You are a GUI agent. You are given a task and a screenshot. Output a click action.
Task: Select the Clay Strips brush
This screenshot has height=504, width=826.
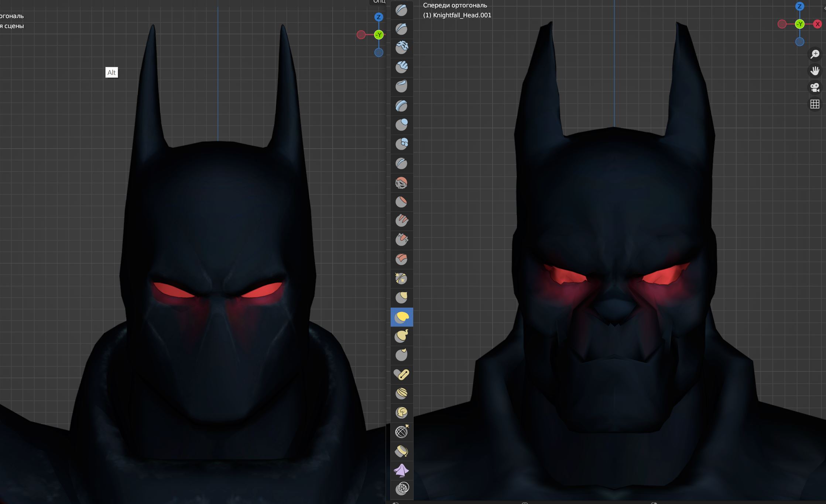click(x=401, y=67)
